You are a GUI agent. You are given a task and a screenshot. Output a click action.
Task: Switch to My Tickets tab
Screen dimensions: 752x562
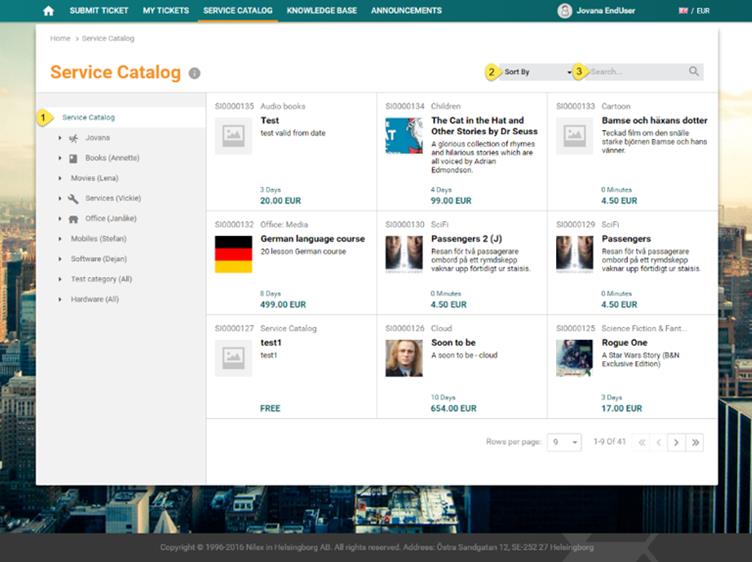[166, 11]
